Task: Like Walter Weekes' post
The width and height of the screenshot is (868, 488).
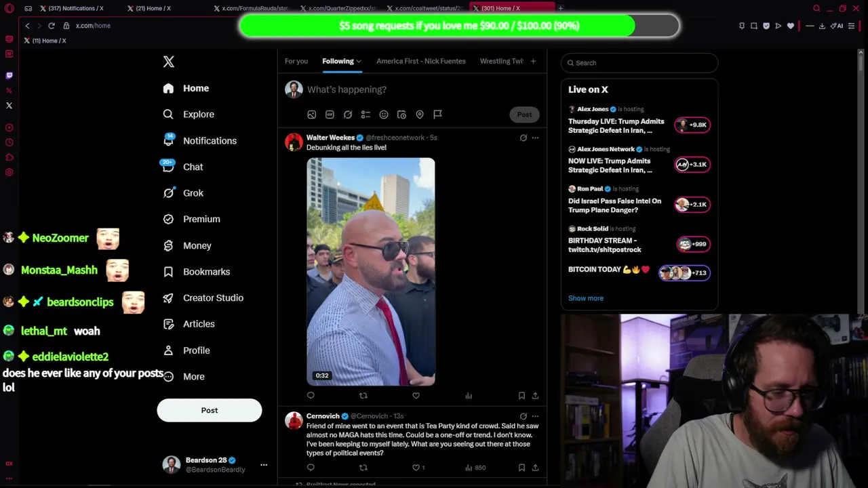Action: click(416, 396)
